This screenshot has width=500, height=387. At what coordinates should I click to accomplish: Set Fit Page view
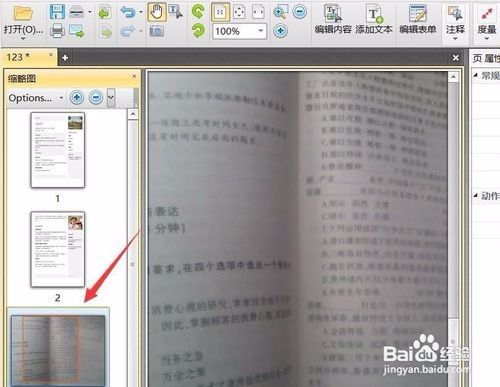pos(239,12)
